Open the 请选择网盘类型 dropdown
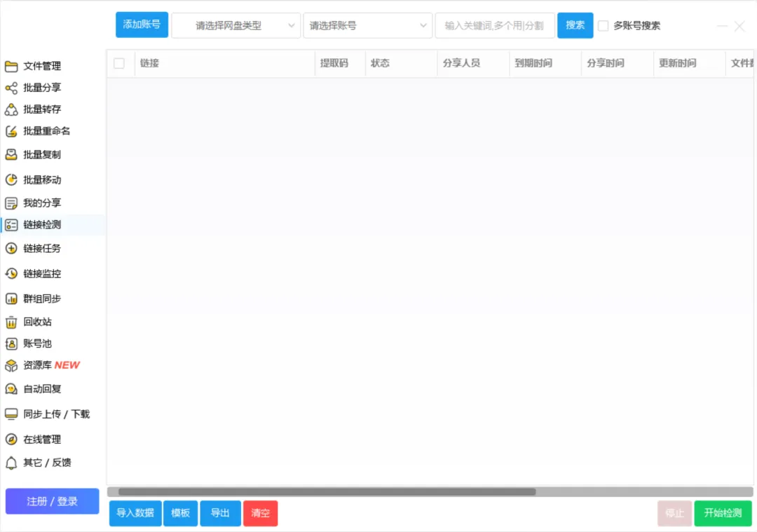 click(236, 26)
